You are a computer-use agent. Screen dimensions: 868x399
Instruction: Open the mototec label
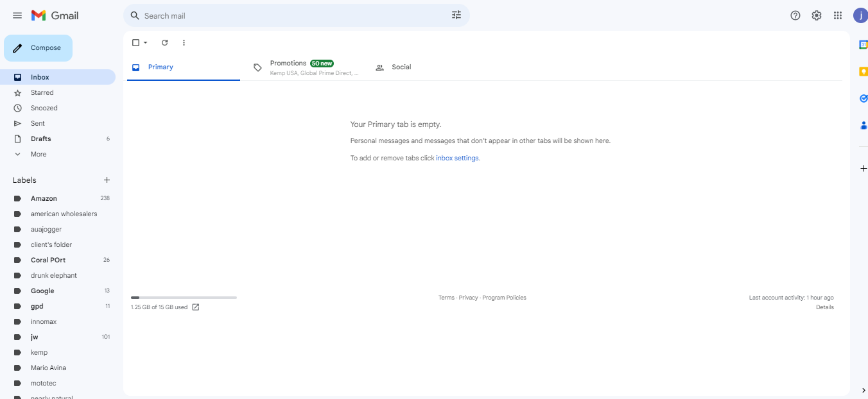coord(58,383)
